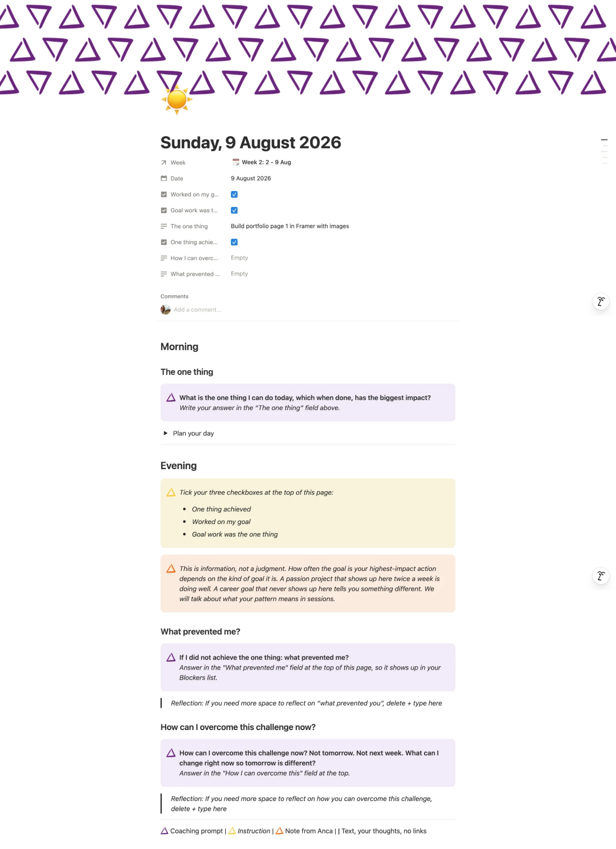
Task: Uncheck the Goal work was the one thing checkbox
Action: click(234, 210)
